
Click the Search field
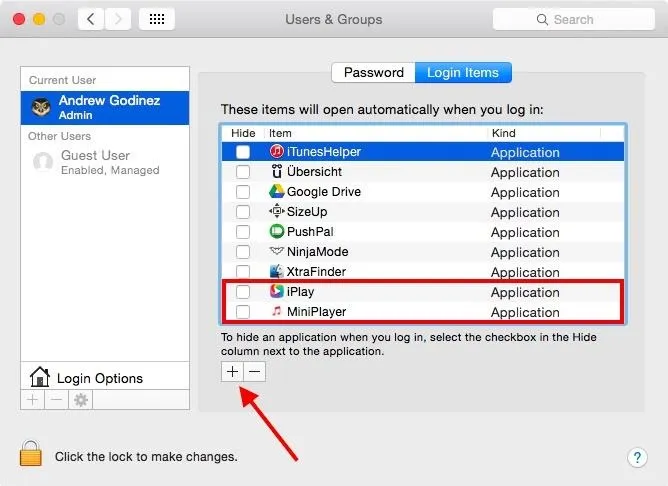(x=573, y=19)
